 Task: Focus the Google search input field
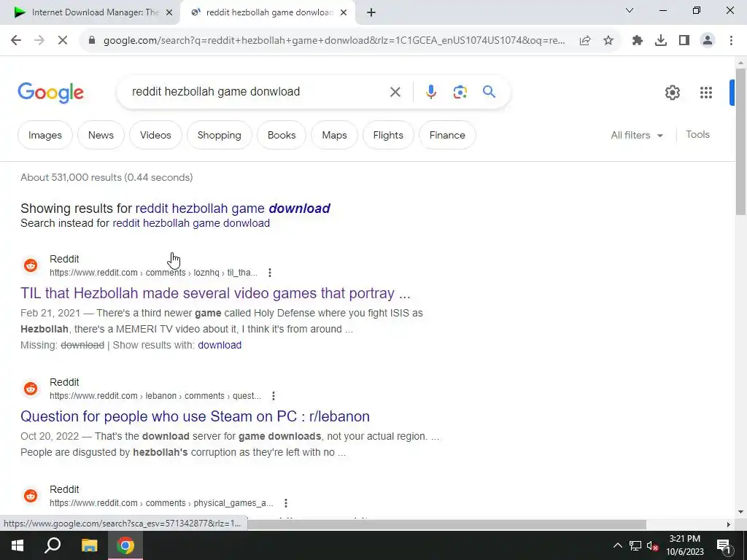click(x=255, y=92)
